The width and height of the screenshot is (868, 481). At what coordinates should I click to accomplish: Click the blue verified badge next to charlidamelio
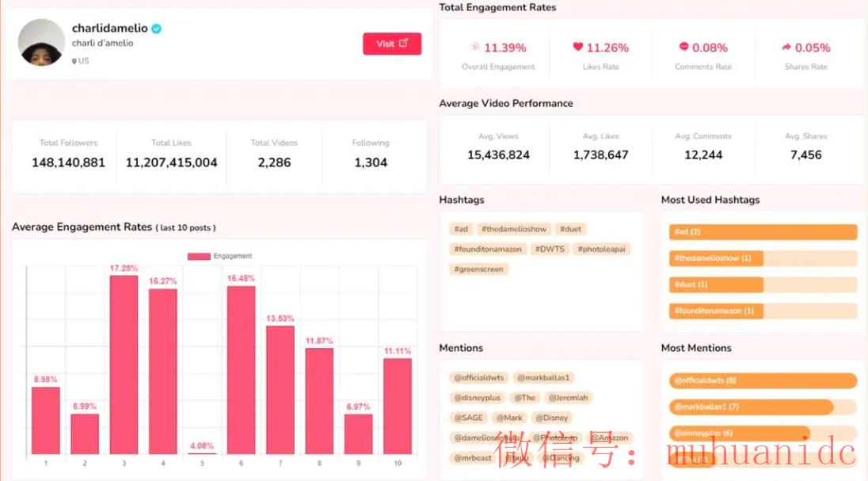pos(157,29)
